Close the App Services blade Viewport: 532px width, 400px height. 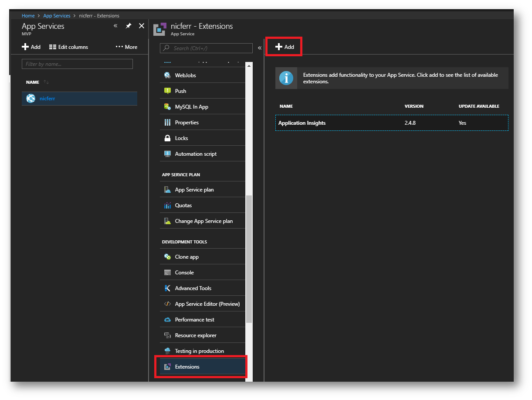click(142, 26)
